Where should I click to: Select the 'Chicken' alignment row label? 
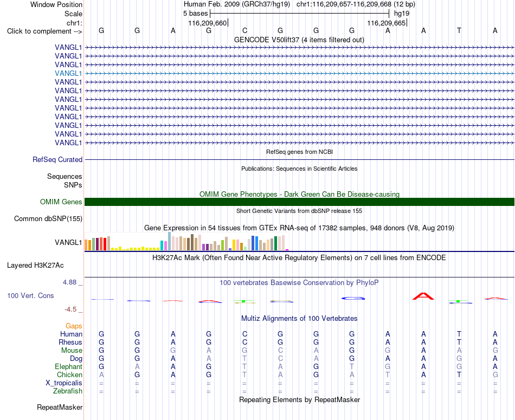pos(69,374)
